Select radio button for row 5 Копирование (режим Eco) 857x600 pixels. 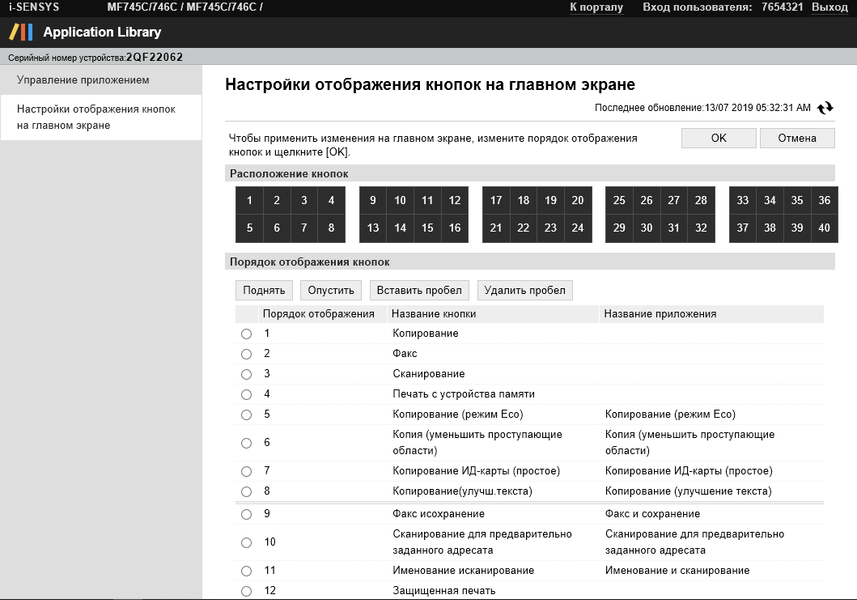point(246,415)
